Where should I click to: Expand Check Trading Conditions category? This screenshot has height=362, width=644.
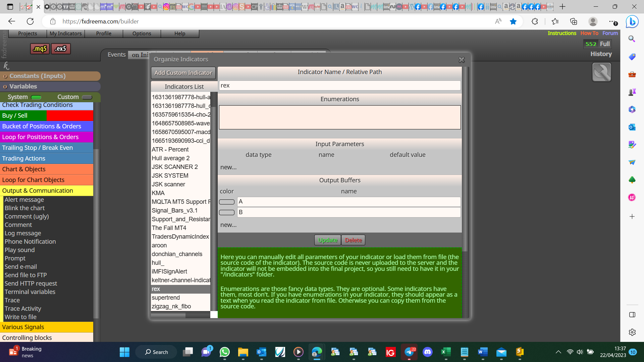click(47, 106)
